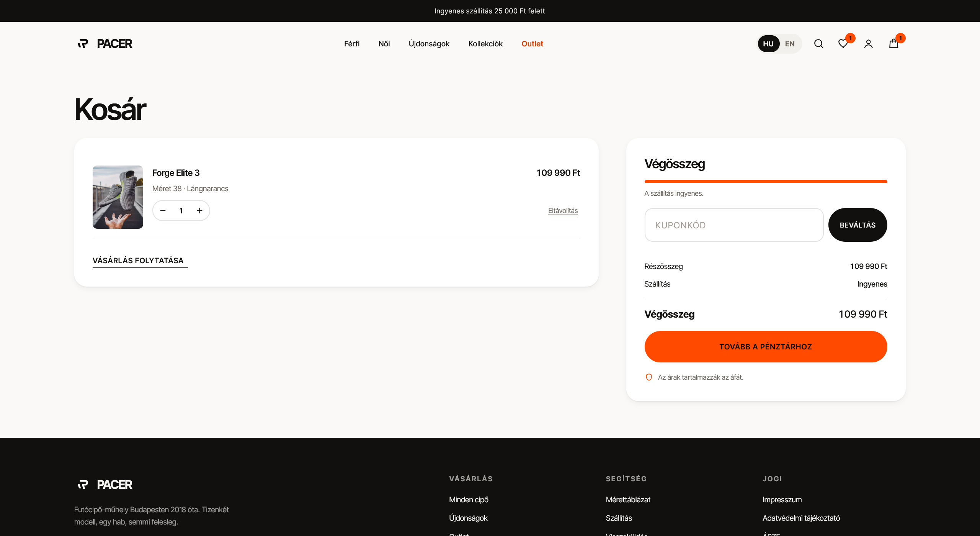Open the Kollekciók navigation item
Screen dimensions: 980x536
[x=485, y=44]
